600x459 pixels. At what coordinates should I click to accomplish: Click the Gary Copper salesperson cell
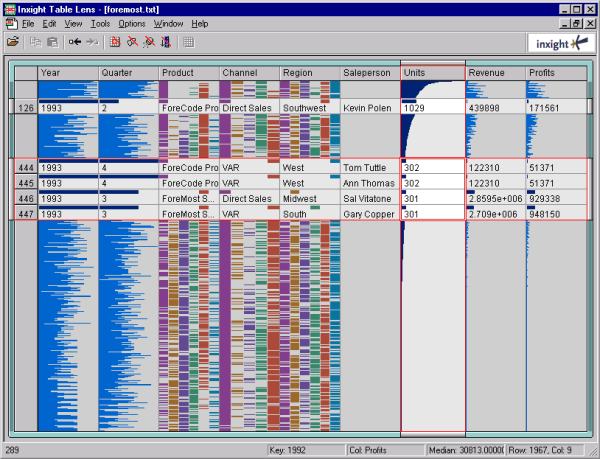tap(370, 214)
